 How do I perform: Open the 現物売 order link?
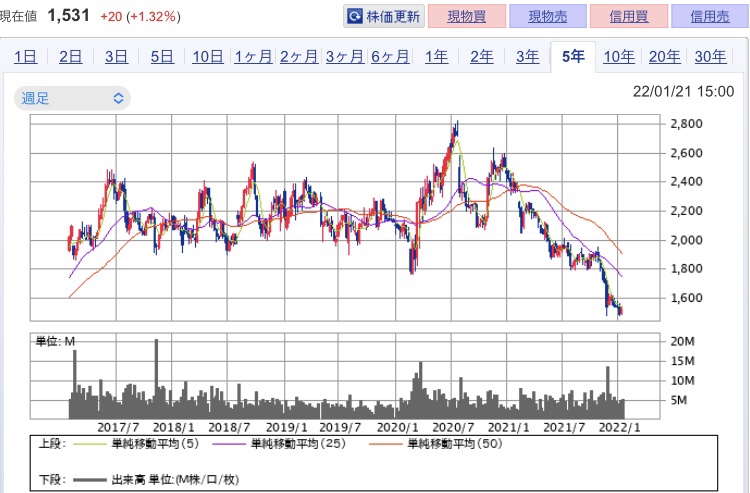tap(548, 17)
